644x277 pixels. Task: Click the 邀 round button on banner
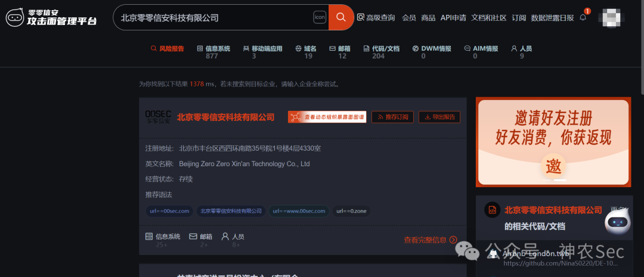pos(553,166)
